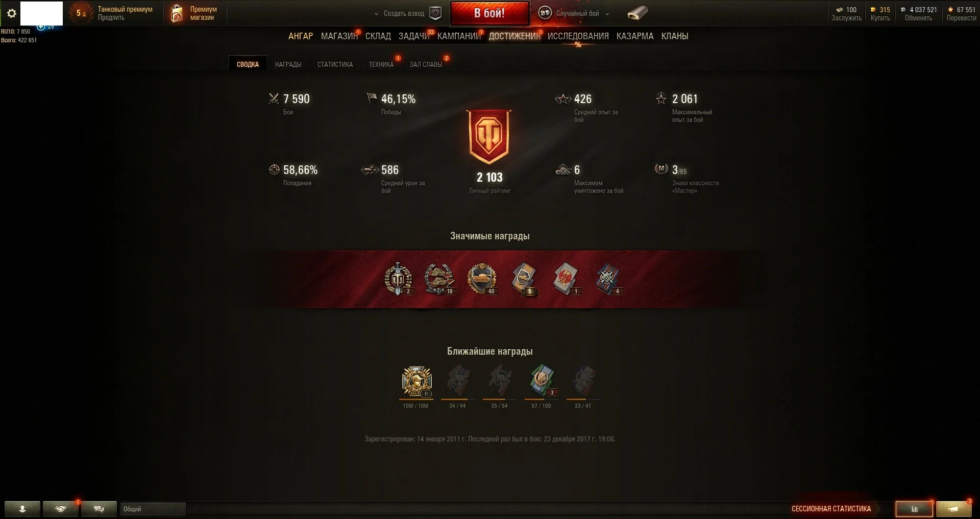Switch to the Statistics tab

[x=335, y=64]
